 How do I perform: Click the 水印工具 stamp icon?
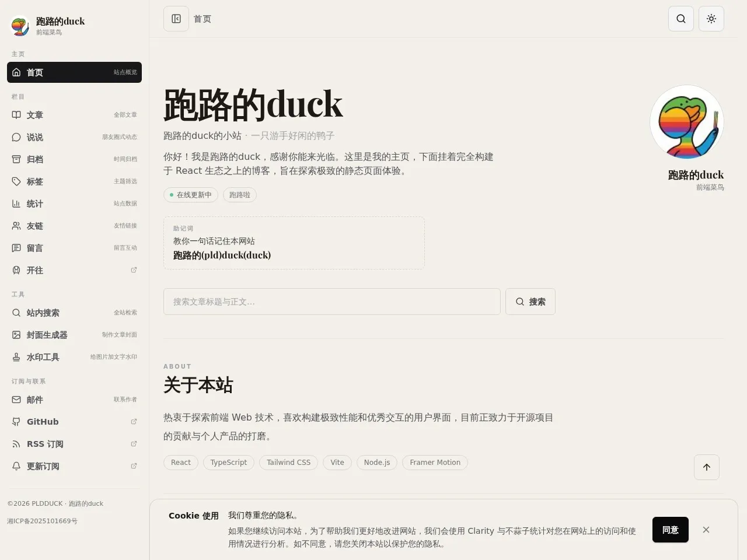tap(16, 357)
